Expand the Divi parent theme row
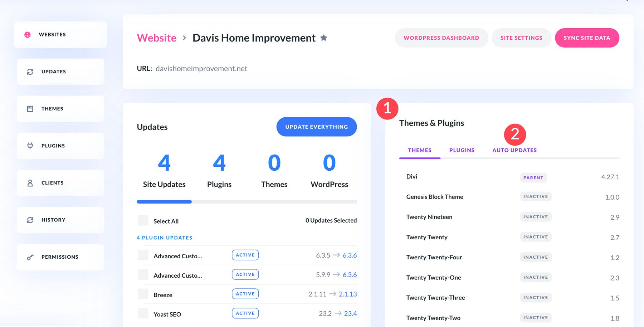 412,176
